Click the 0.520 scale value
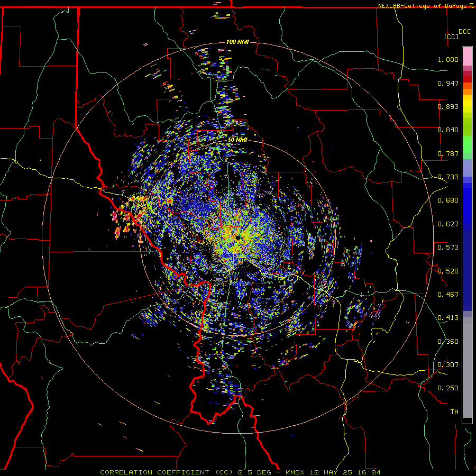Viewport: 476px width, 476px height. pyautogui.click(x=448, y=271)
